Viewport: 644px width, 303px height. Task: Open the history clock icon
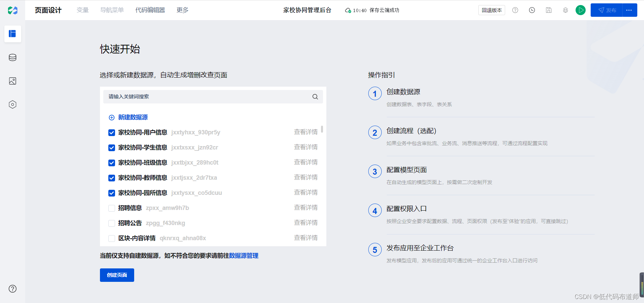click(532, 10)
